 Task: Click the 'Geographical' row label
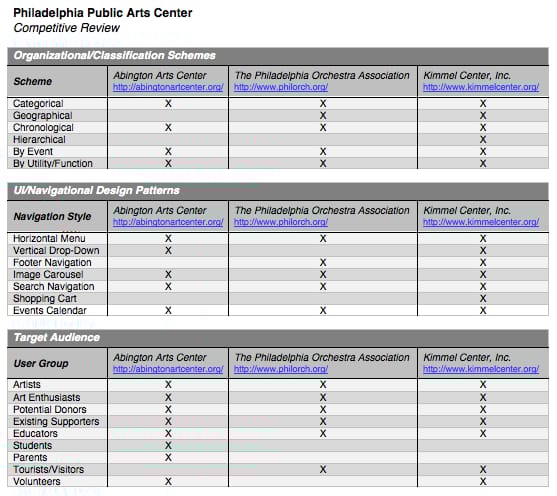[43, 116]
